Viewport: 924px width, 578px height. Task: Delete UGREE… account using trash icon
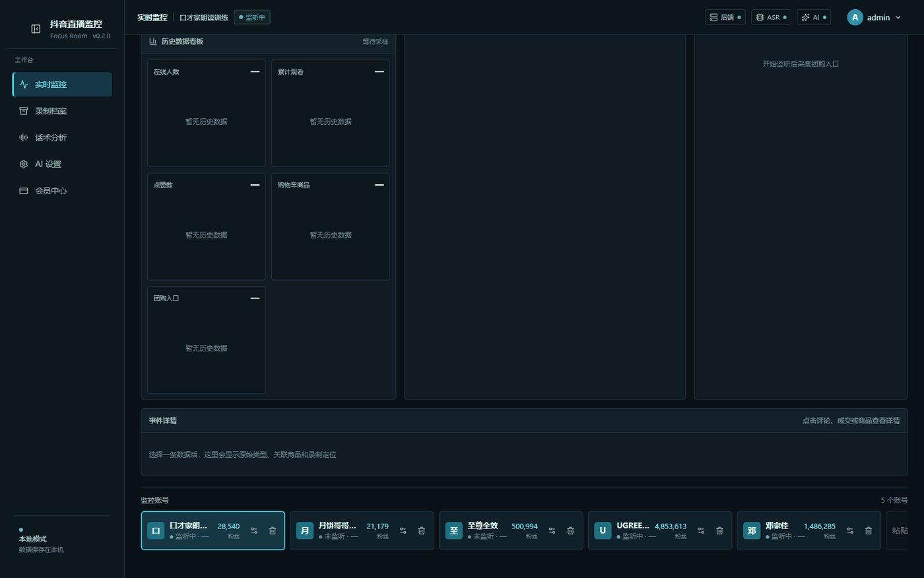[719, 530]
